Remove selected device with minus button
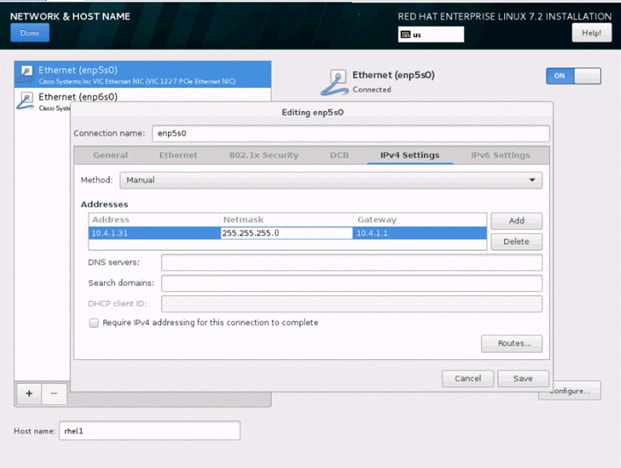 click(54, 394)
